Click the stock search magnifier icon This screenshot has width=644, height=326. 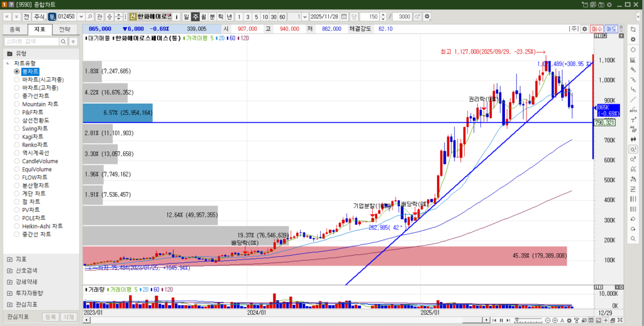[90, 16]
